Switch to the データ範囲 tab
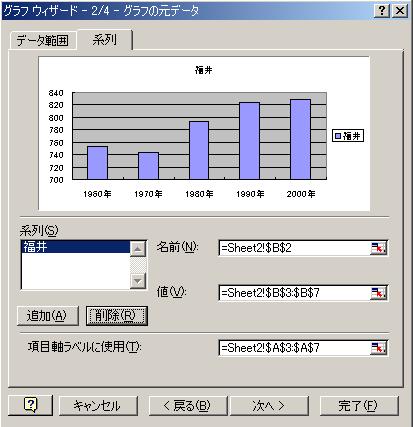The image size is (413, 427). 43,41
